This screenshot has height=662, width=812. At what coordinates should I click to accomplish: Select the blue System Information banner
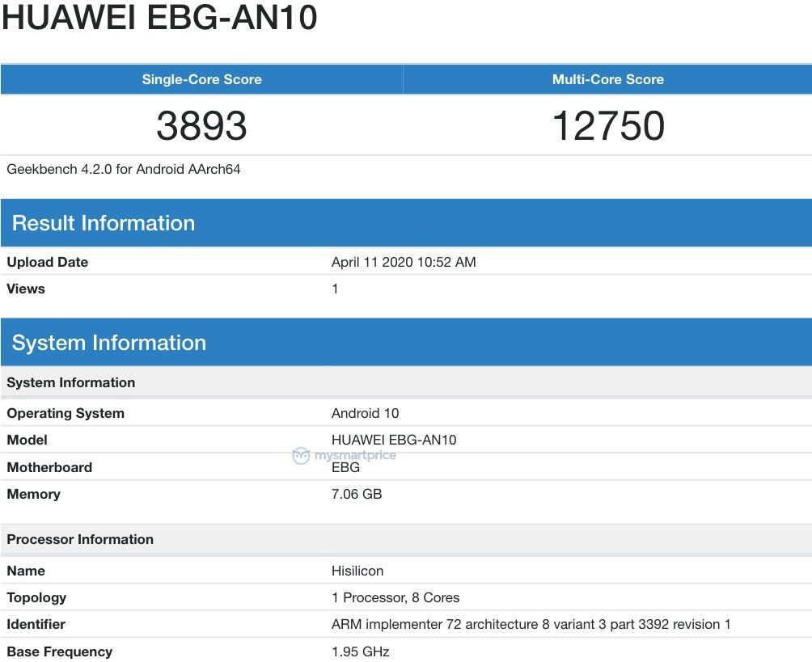click(x=407, y=342)
